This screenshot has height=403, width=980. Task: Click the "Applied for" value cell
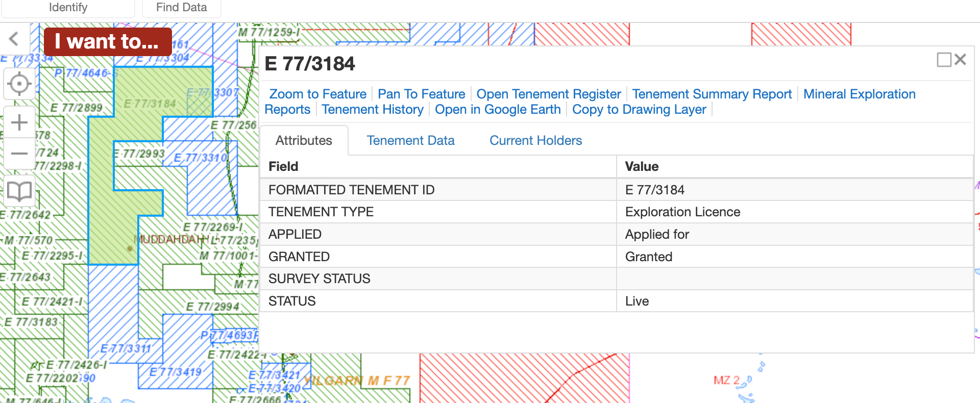pos(794,234)
